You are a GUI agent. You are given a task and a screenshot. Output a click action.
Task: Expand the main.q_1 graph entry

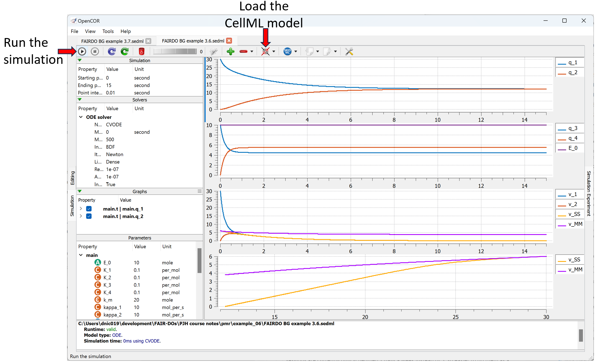click(x=81, y=209)
